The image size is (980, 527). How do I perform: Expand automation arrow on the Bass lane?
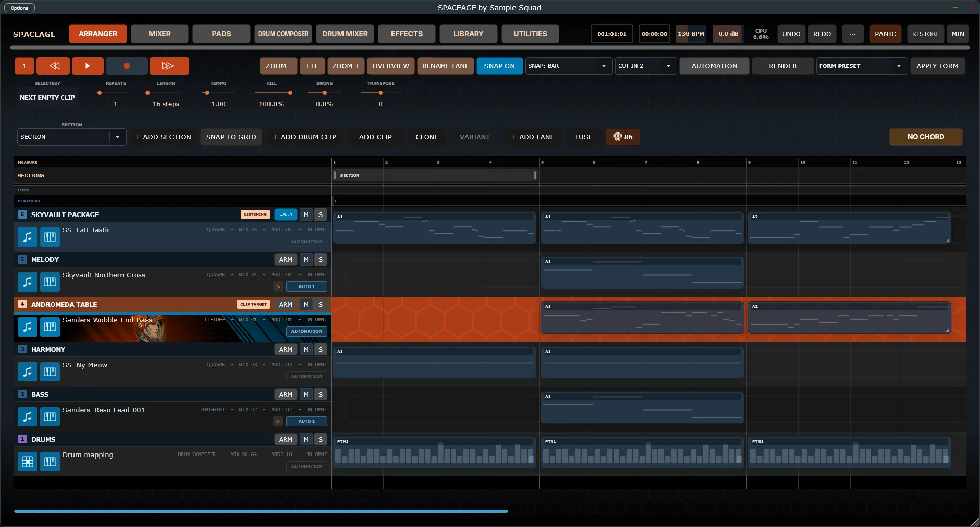(278, 421)
